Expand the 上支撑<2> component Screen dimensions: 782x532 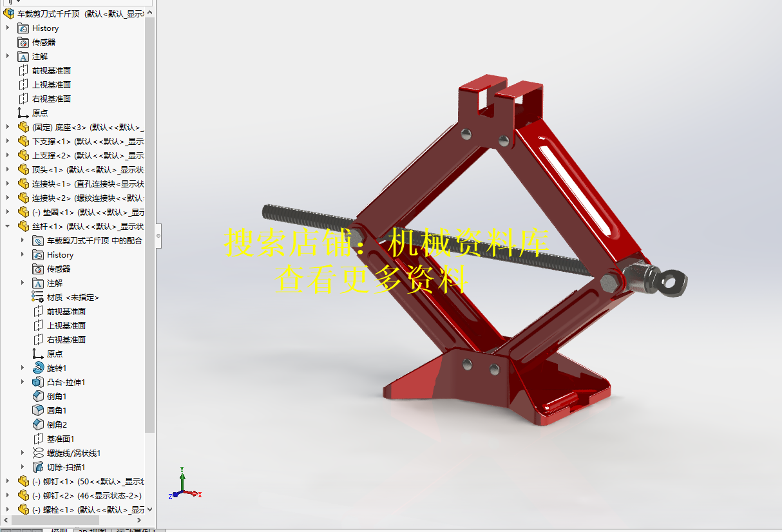coord(8,155)
